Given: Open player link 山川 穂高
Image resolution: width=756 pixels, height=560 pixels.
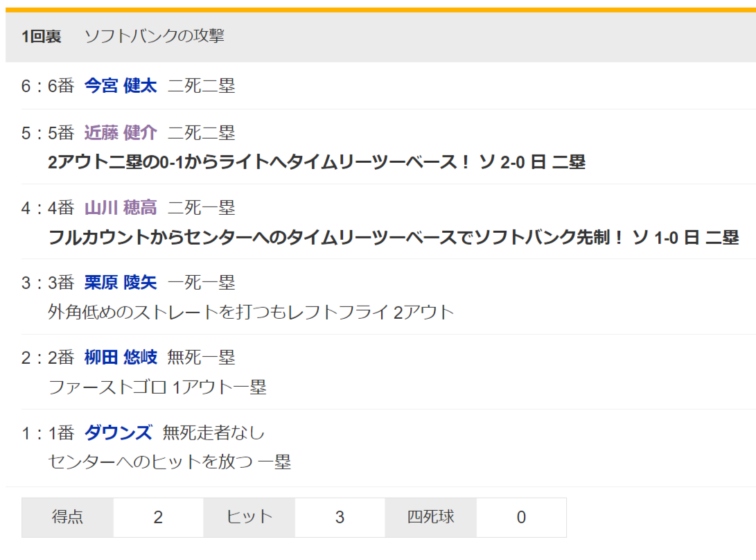Looking at the screenshot, I should click(121, 208).
